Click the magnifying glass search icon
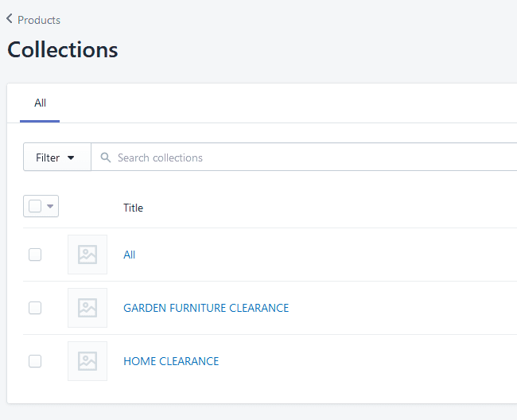 (x=106, y=157)
